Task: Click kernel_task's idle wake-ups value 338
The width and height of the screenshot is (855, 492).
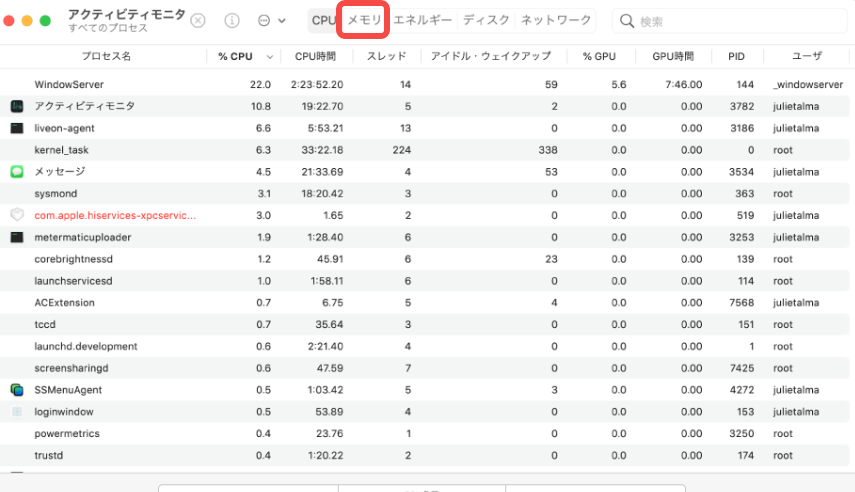Action: 548,150
